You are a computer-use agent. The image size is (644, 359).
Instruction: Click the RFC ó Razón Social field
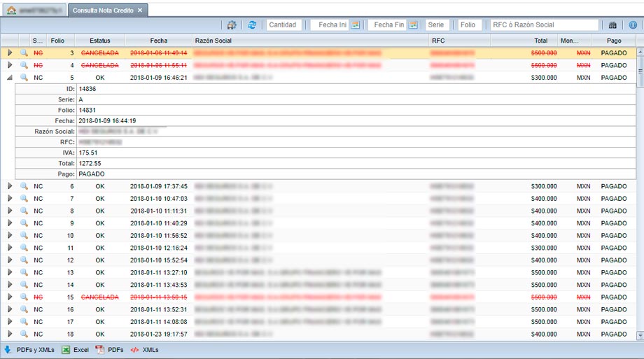(x=544, y=25)
